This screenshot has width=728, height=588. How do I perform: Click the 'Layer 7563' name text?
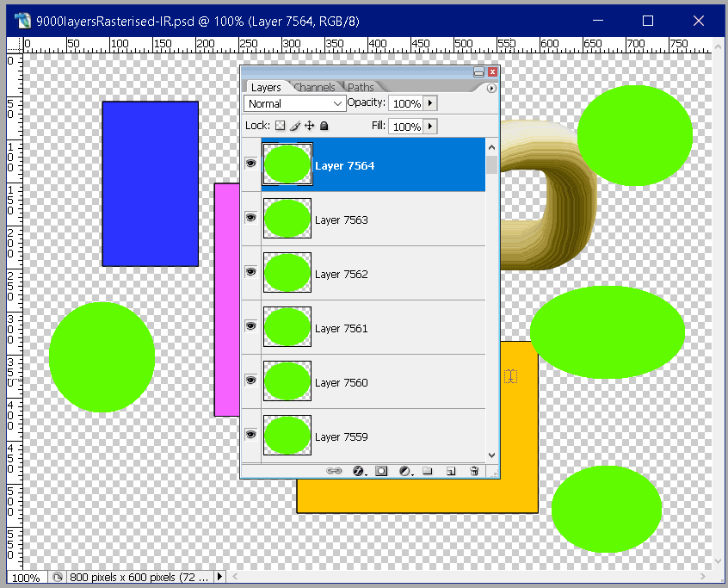click(x=342, y=220)
